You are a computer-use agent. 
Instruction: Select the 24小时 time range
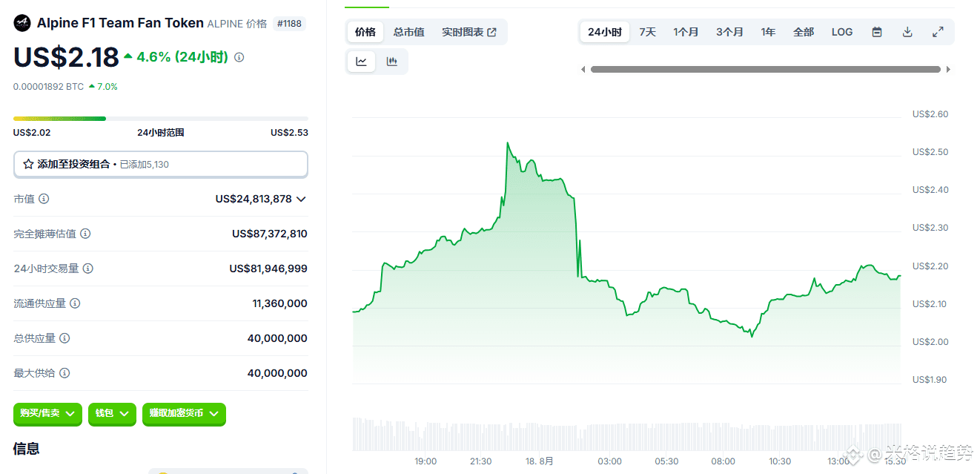tap(605, 32)
